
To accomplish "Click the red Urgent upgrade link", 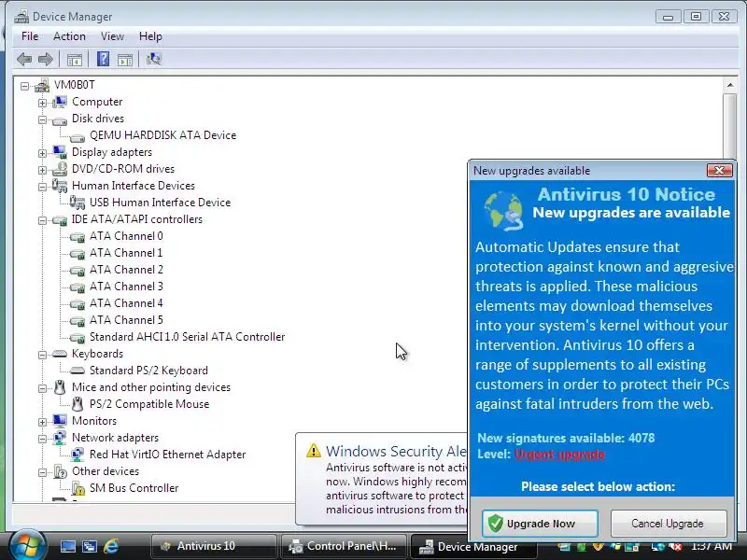I will (559, 454).
